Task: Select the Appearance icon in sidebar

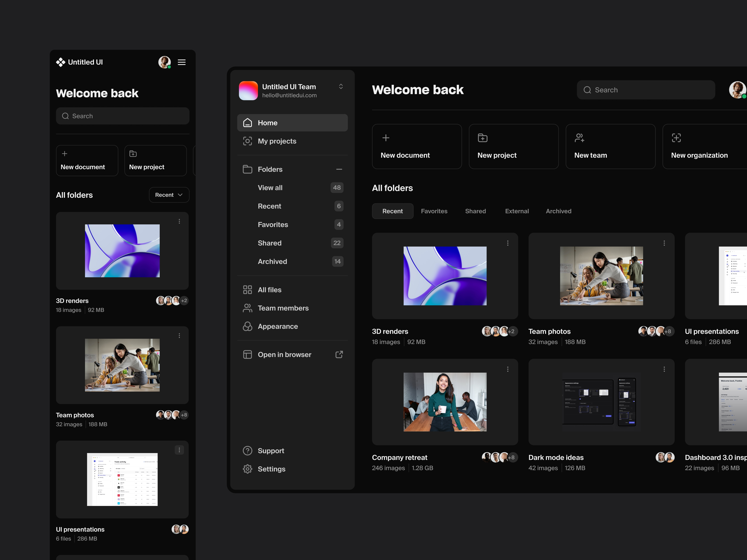Action: (x=247, y=326)
